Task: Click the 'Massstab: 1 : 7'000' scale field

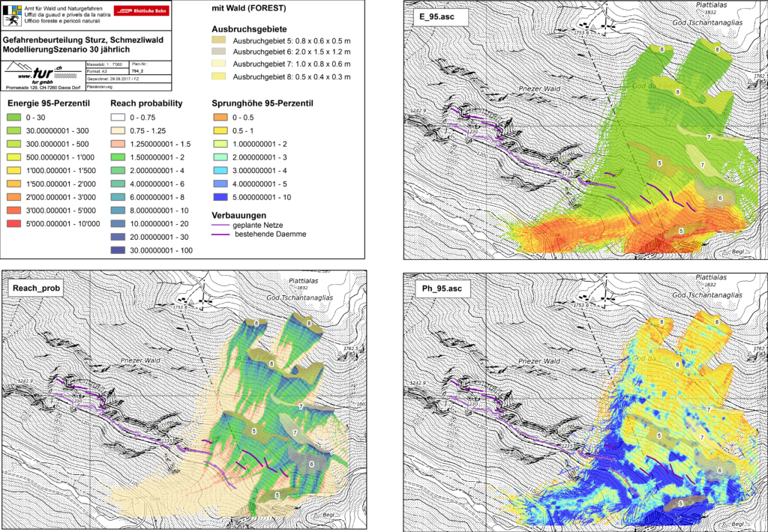Action: (x=104, y=64)
